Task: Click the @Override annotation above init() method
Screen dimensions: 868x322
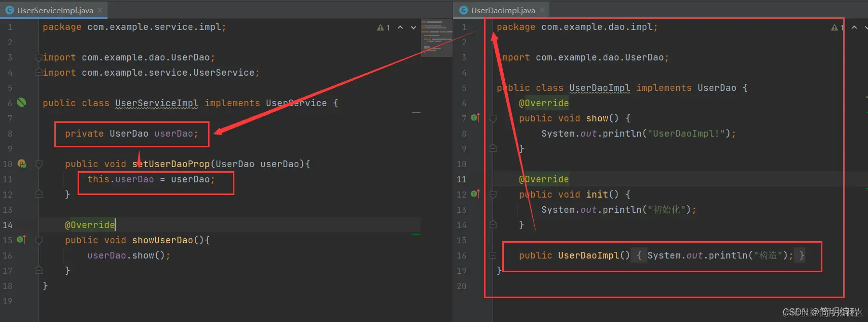Action: pos(544,179)
